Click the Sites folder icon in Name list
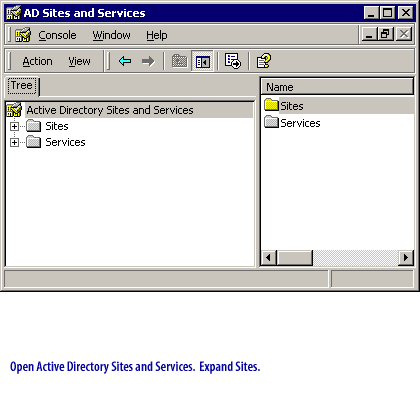 click(271, 105)
